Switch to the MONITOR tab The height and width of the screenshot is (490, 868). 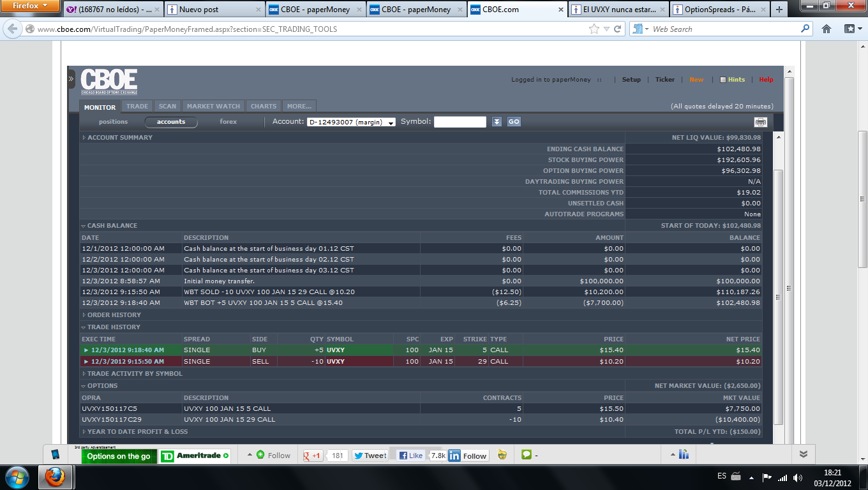[100, 107]
